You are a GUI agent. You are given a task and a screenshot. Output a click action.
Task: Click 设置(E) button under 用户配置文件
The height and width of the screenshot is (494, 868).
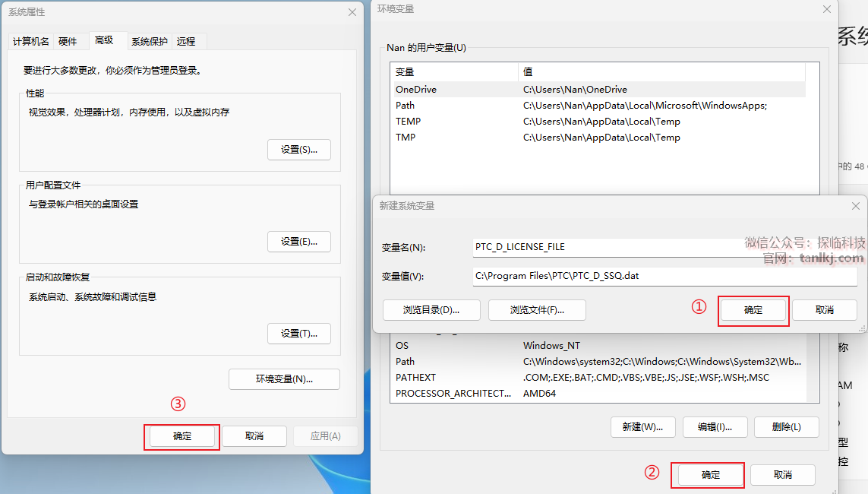pos(299,242)
